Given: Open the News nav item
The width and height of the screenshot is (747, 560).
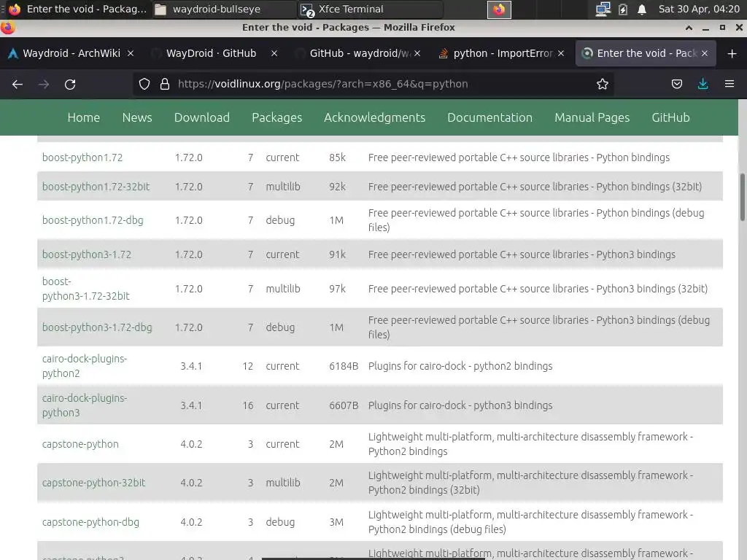Looking at the screenshot, I should [137, 117].
